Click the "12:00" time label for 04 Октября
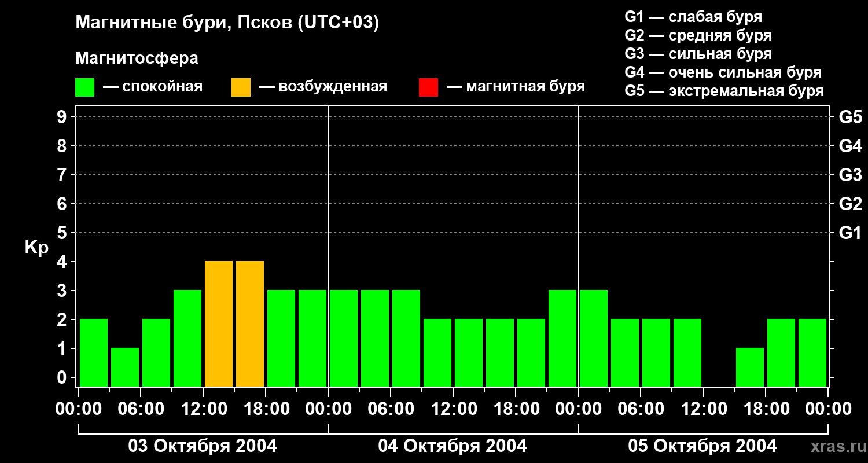Image resolution: width=868 pixels, height=463 pixels. point(453,409)
